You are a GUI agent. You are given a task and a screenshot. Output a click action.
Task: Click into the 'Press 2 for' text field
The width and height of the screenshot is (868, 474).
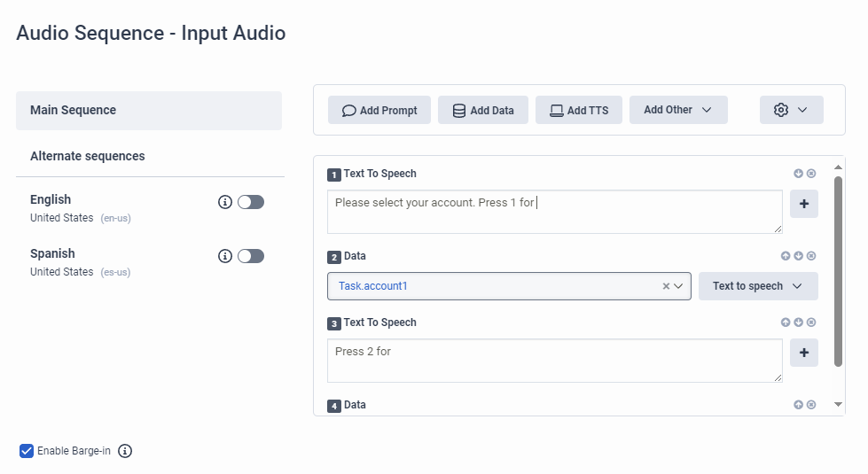click(x=554, y=360)
